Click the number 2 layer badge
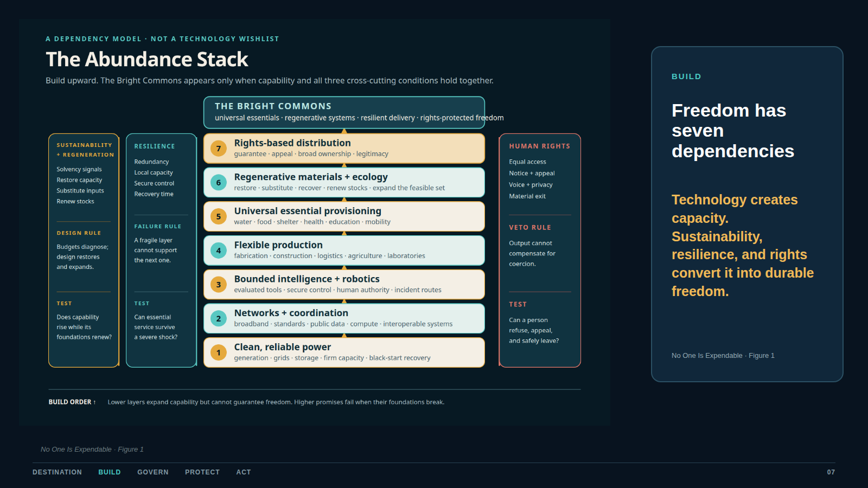This screenshot has width=868, height=488. pos(219,318)
